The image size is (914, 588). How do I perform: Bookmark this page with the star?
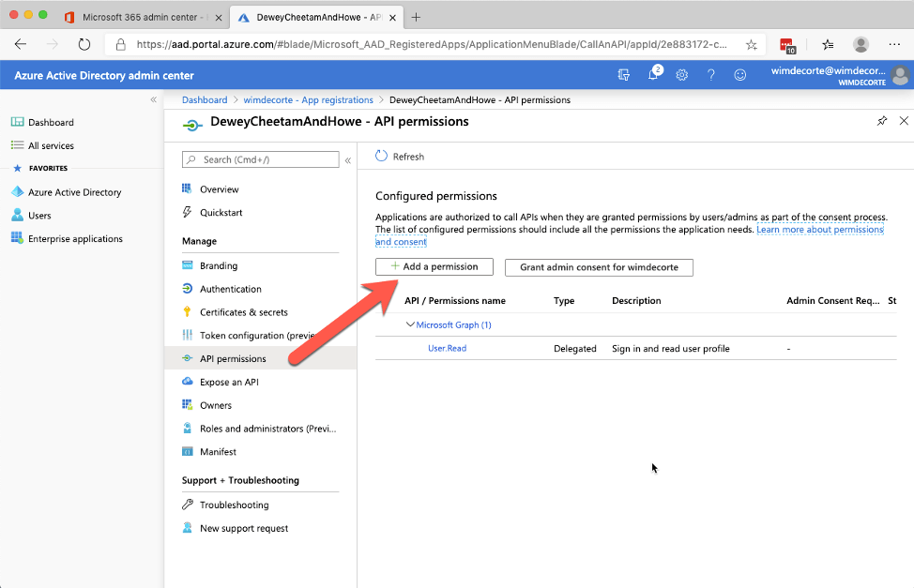tap(752, 44)
